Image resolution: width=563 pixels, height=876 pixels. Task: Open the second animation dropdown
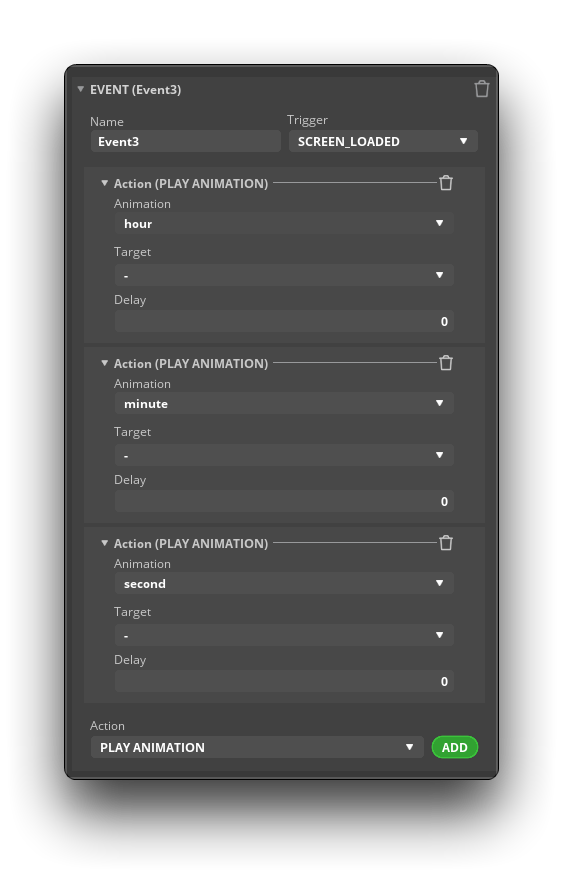point(284,583)
